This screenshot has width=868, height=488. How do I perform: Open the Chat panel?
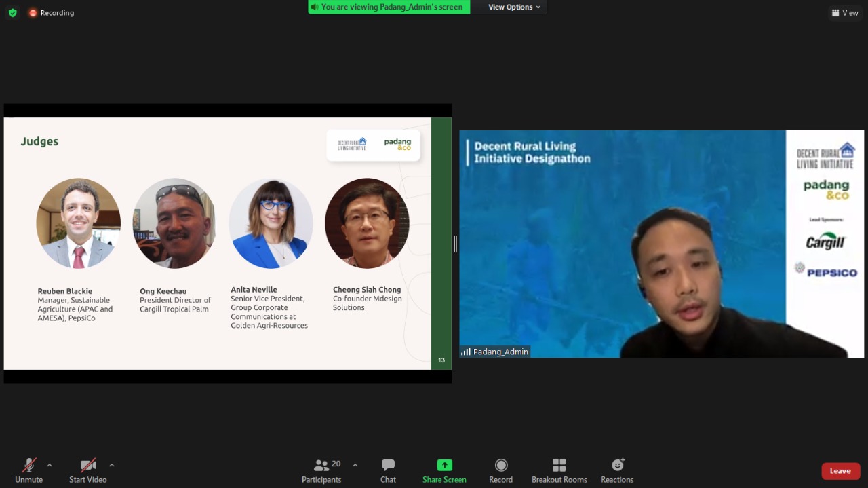(388, 470)
